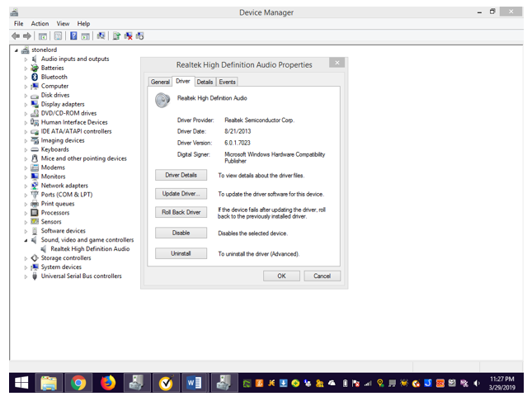The height and width of the screenshot is (401, 532).
Task: Expand the Print queues node
Action: click(x=26, y=204)
